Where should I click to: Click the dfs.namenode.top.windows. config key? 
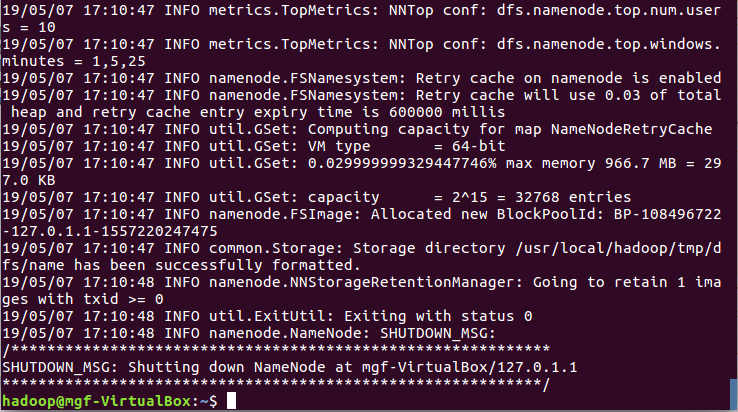coord(618,44)
